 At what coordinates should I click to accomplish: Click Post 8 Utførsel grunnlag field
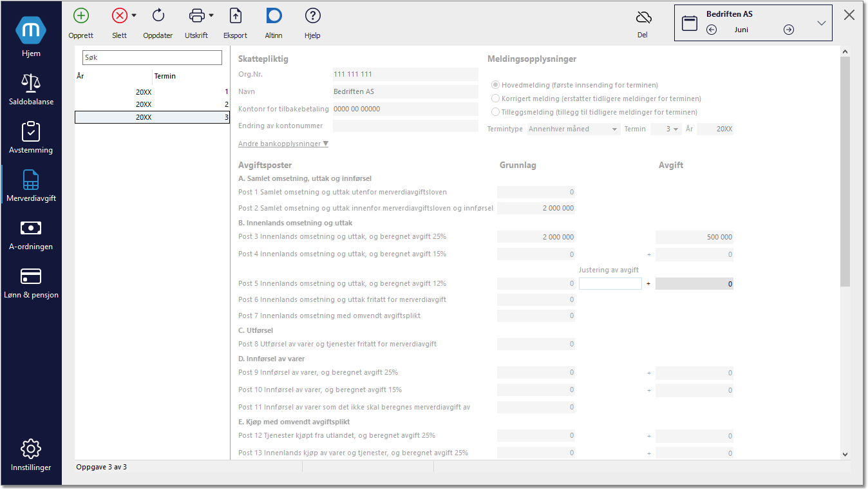536,344
